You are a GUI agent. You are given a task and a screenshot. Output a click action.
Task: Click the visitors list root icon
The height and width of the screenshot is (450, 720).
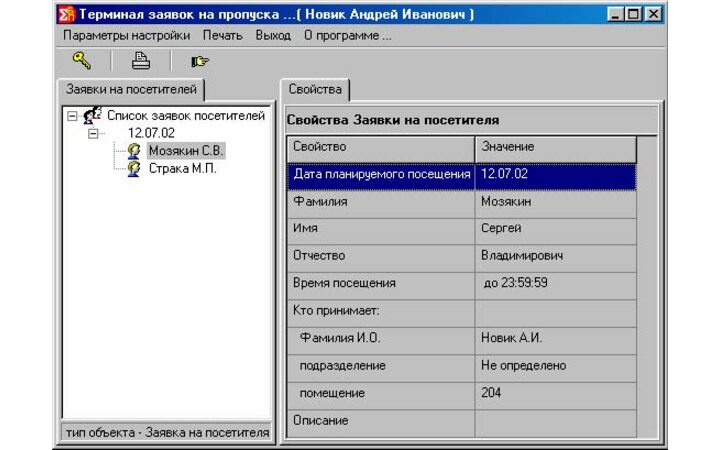pos(92,115)
